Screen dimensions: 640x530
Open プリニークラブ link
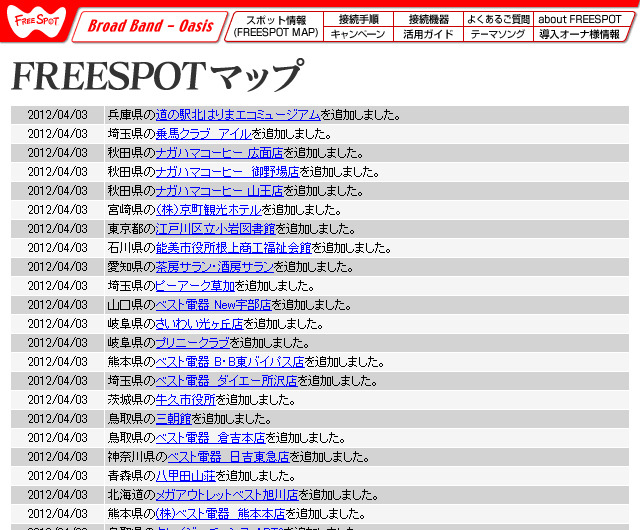(193, 343)
